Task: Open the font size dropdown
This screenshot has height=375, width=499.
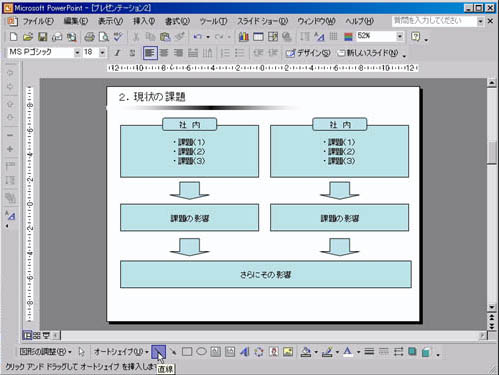Action: [102, 53]
